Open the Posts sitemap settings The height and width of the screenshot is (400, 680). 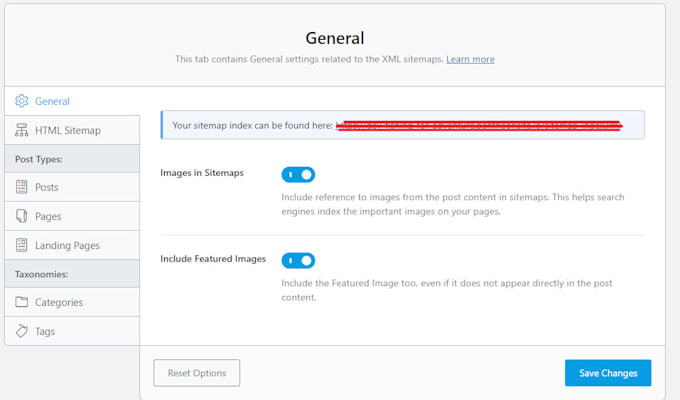pos(72,187)
